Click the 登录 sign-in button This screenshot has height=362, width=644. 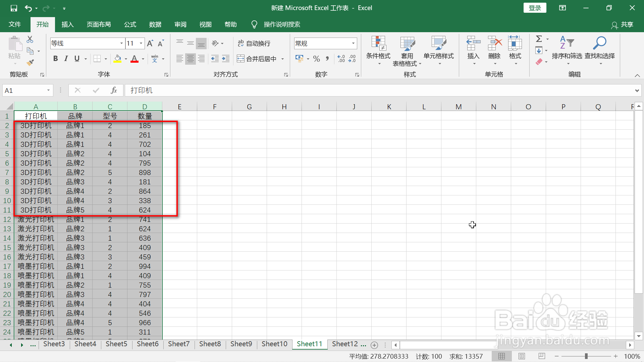pyautogui.click(x=535, y=7)
